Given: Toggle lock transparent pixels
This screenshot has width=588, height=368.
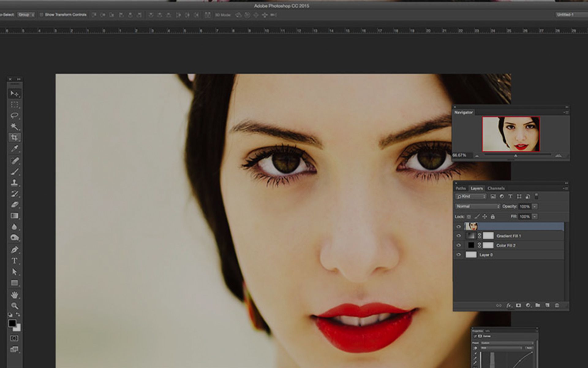Looking at the screenshot, I should (x=469, y=217).
